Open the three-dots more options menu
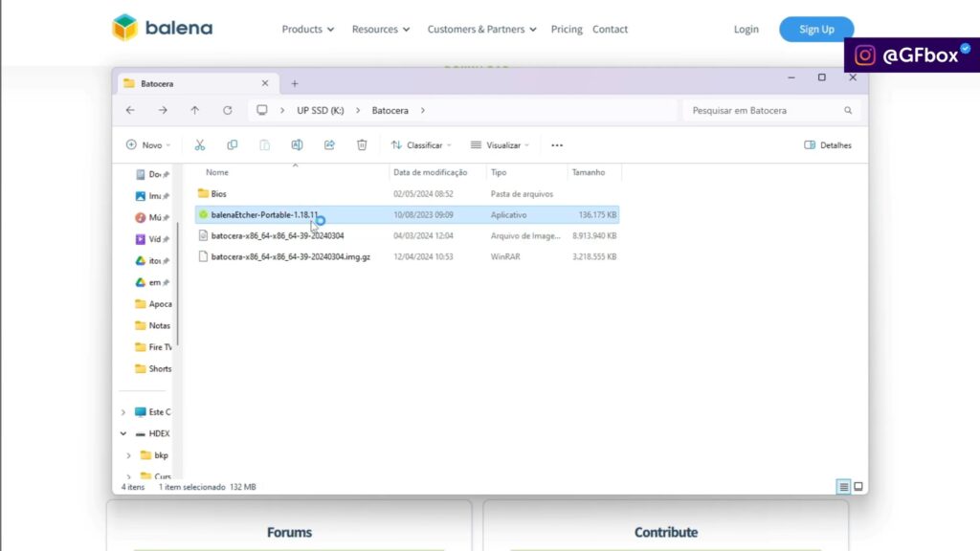 557,145
